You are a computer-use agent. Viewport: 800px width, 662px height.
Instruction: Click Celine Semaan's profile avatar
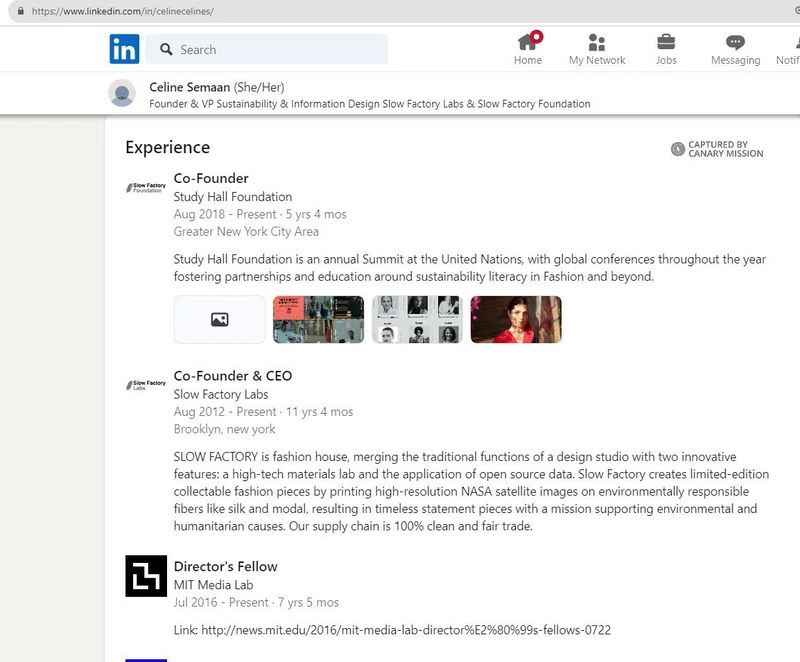[122, 93]
